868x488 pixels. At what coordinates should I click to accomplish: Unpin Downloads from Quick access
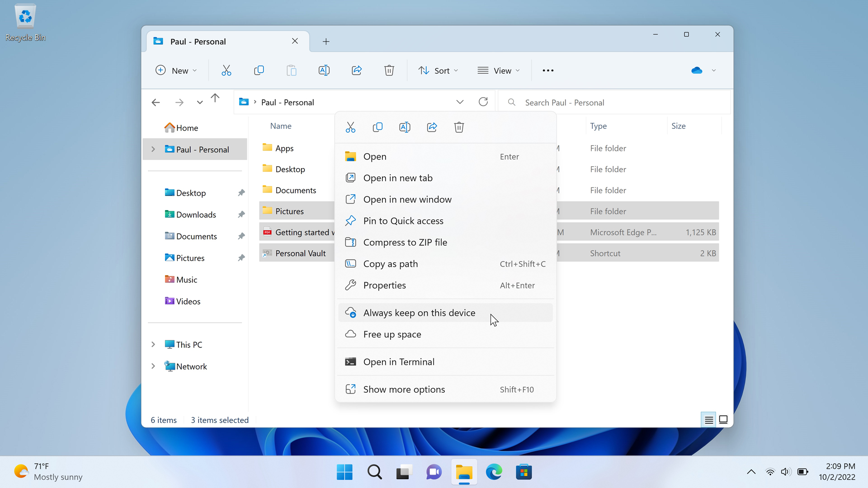pos(241,215)
